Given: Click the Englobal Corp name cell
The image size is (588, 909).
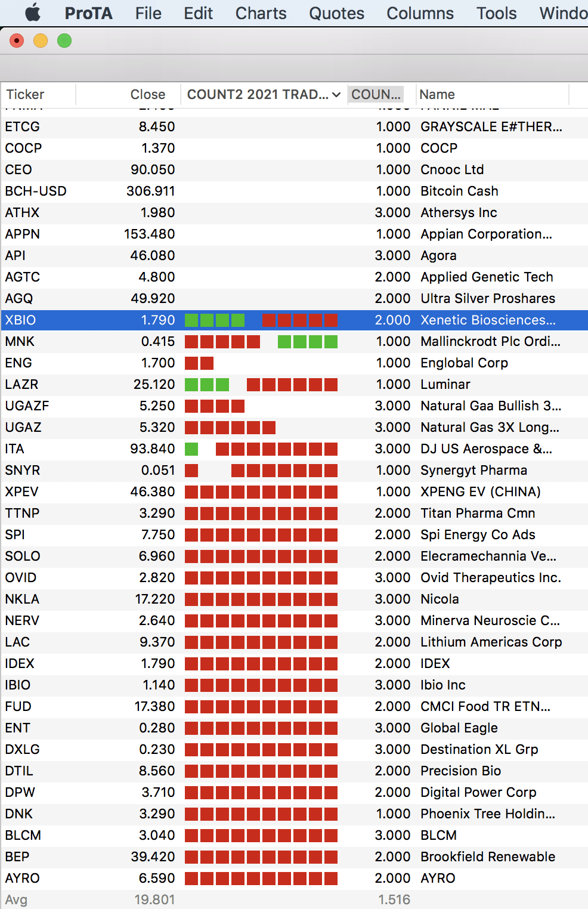Looking at the screenshot, I should 464,363.
